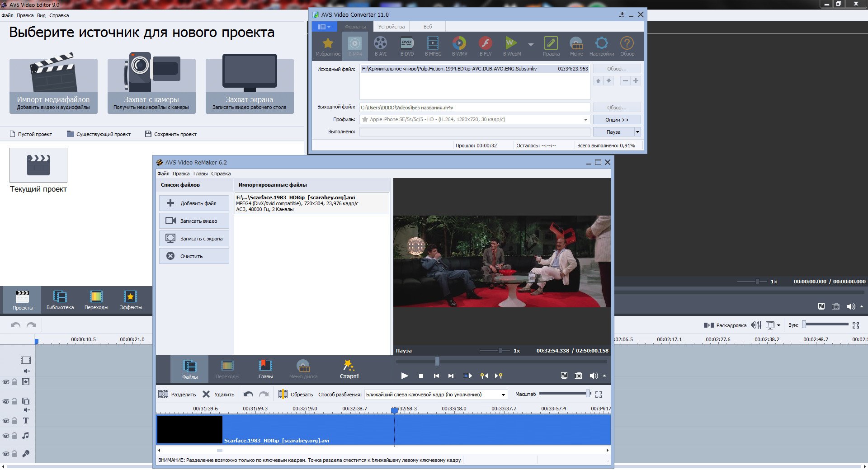The height and width of the screenshot is (470, 868).
Task: Open the split method dropdown
Action: pos(503,395)
